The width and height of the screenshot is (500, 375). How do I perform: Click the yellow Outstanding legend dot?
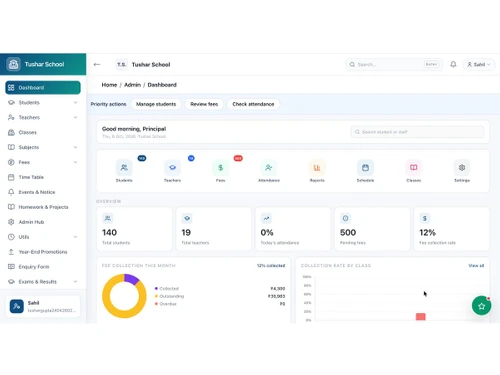pos(156,296)
